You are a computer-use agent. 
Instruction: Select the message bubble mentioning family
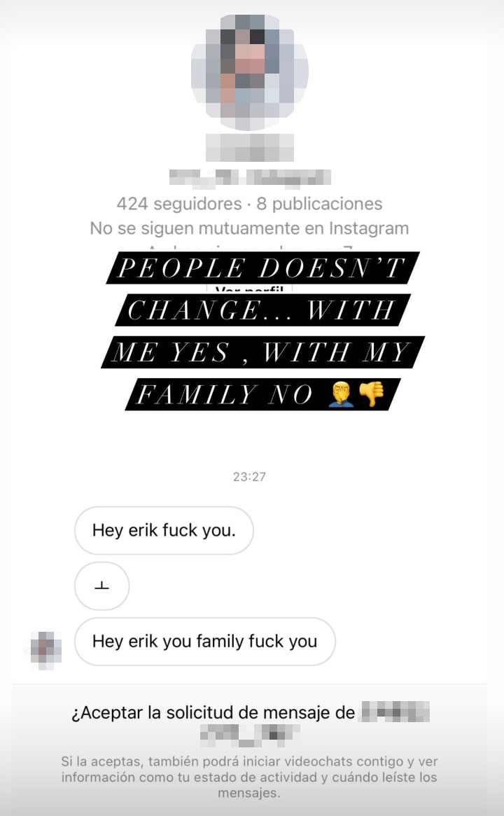[205, 641]
